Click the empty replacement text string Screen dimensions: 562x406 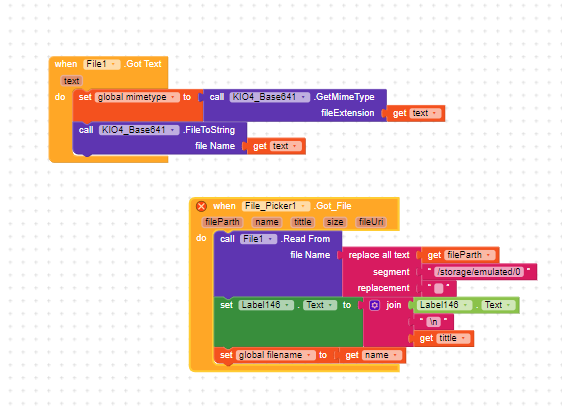click(439, 288)
